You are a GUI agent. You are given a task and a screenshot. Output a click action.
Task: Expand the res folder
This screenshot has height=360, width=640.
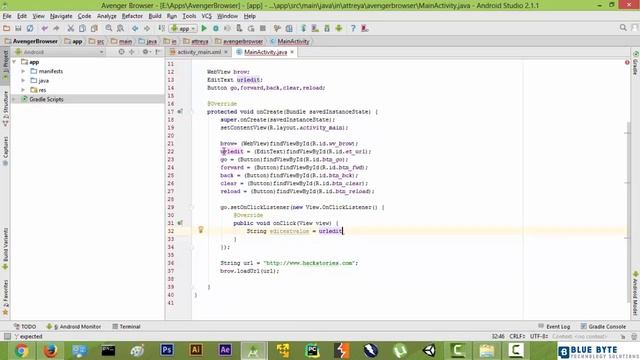coord(23,90)
